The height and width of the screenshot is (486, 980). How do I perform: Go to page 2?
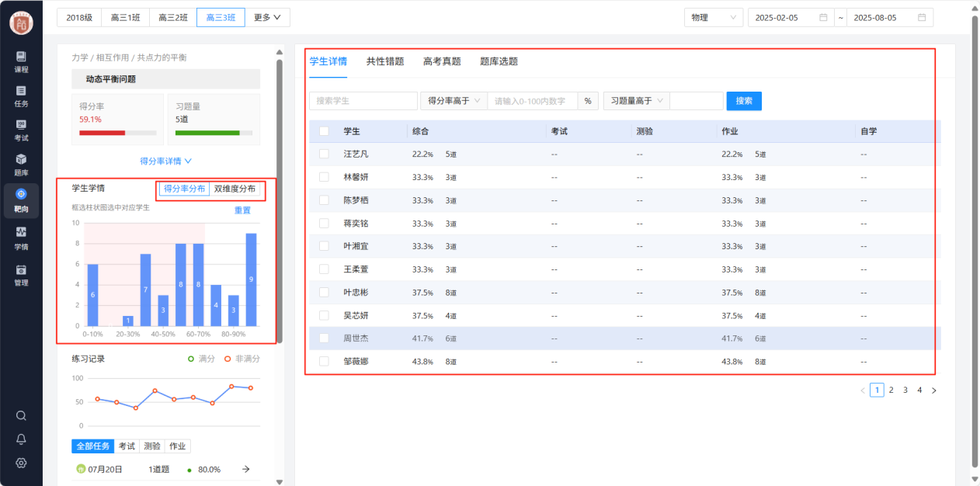pyautogui.click(x=891, y=391)
